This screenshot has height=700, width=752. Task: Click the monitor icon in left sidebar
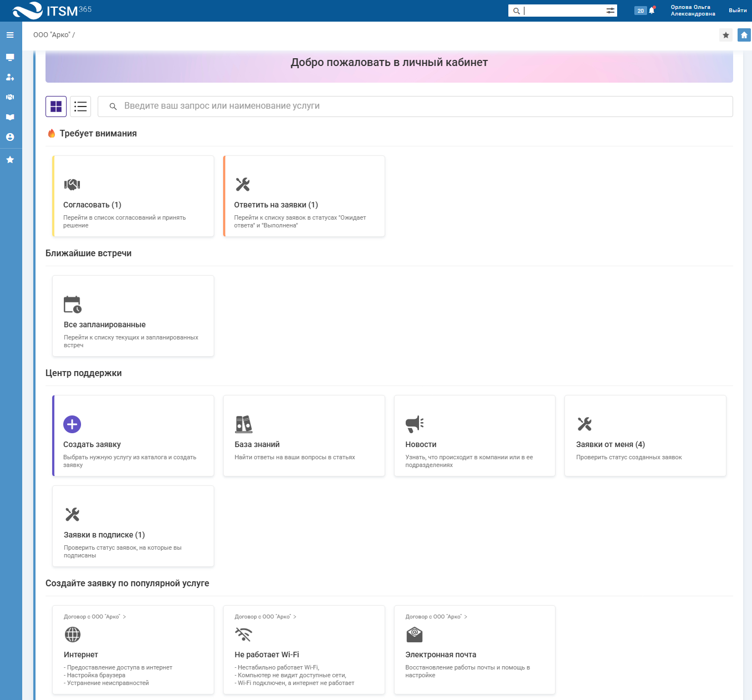coord(10,57)
